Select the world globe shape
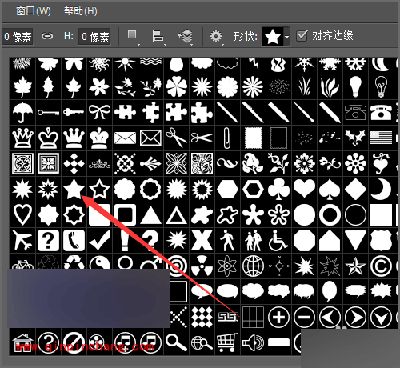Screen dimensions: 400x368 pyautogui.click(x=253, y=266)
